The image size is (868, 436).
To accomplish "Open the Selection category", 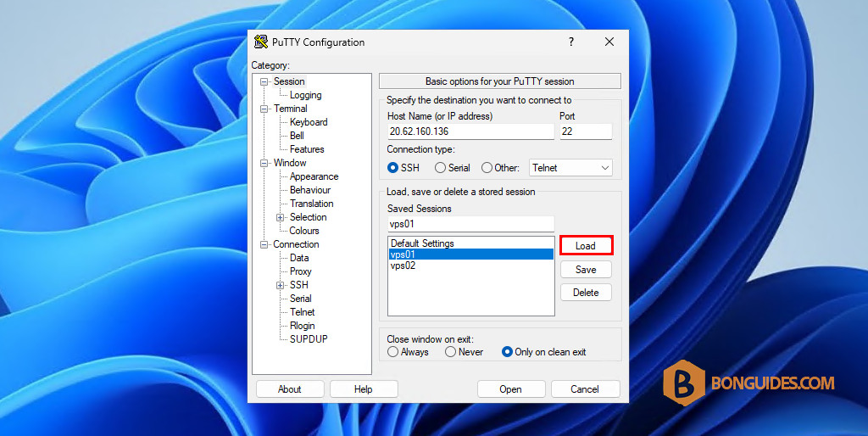I will (x=308, y=217).
